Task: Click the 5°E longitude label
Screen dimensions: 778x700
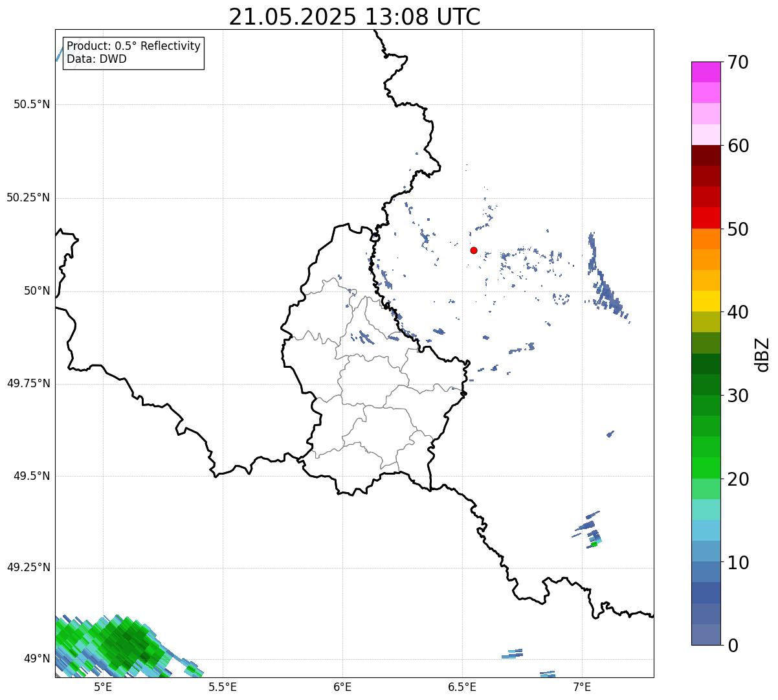Action: (103, 686)
